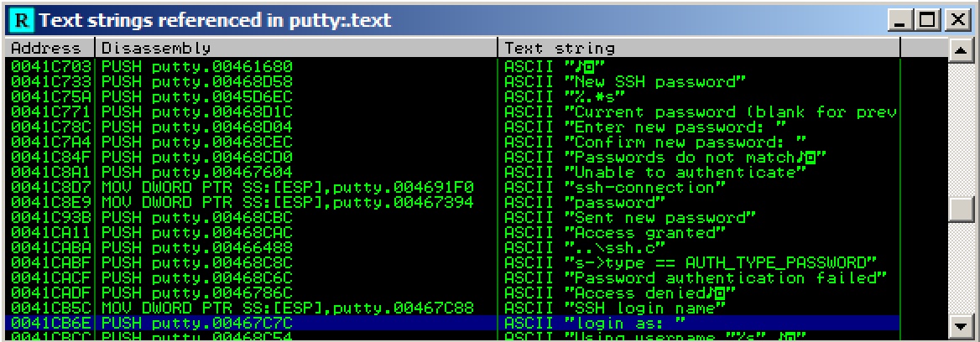
Task: Minimize the Text strings window
Action: (x=900, y=21)
